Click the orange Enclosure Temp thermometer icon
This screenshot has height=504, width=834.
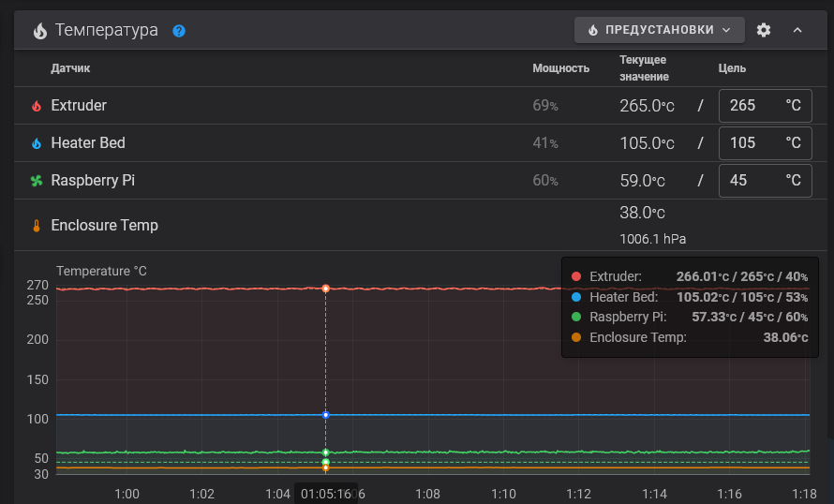pos(37,226)
